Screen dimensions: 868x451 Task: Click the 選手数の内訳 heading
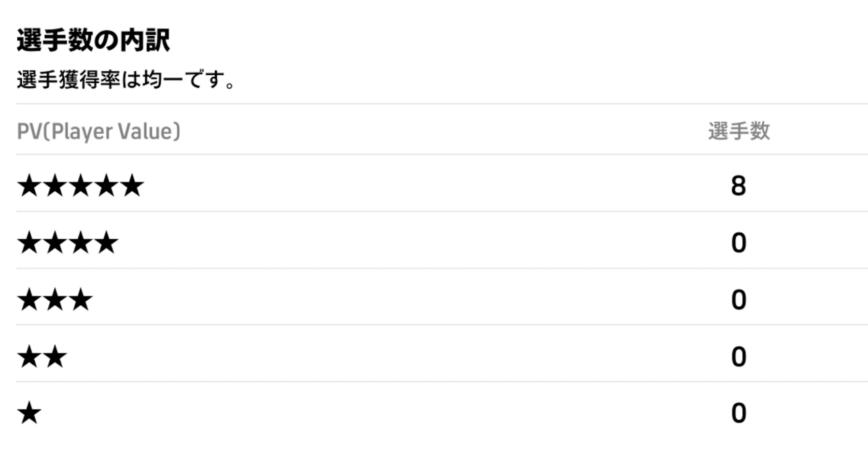pyautogui.click(x=93, y=40)
